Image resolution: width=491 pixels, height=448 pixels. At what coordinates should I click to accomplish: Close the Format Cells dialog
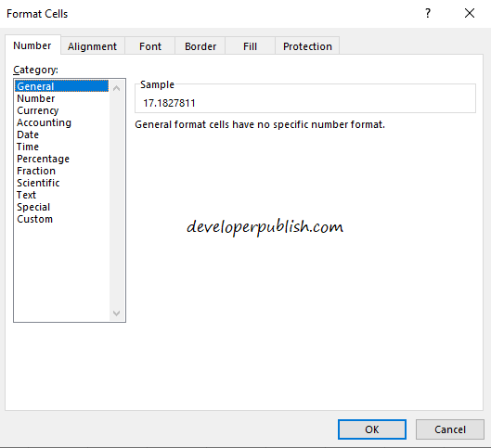470,13
